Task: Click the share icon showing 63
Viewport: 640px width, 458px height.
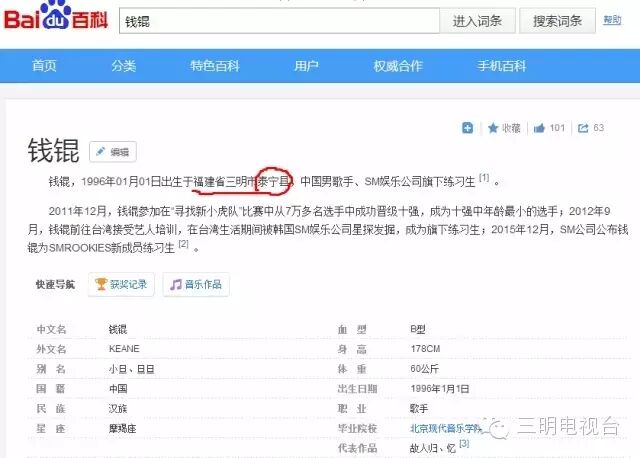Action: click(x=583, y=128)
